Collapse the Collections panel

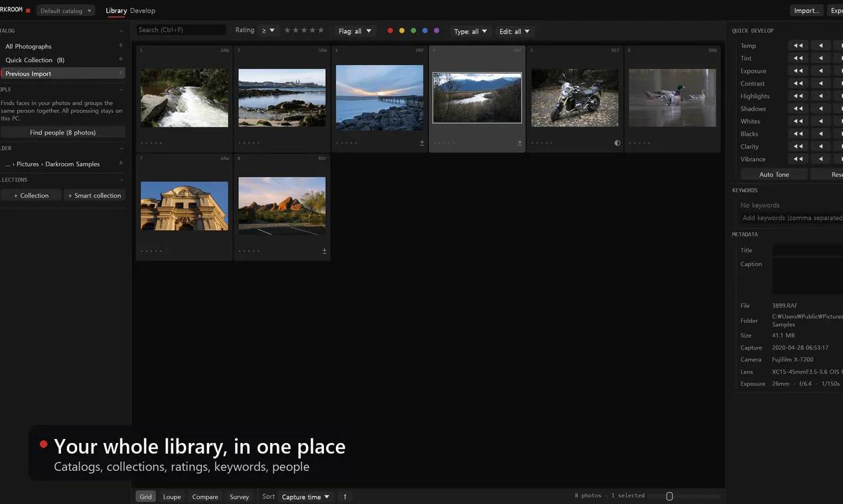[121, 180]
